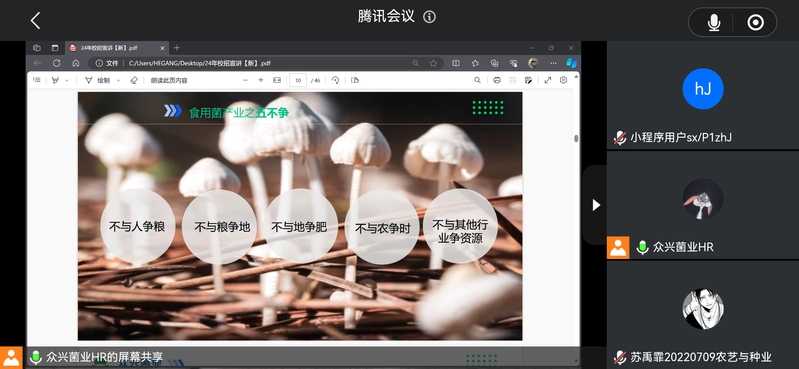Open Edge workspaces icon in tab strip
Image resolution: width=799 pixels, height=369 pixels.
pyautogui.click(x=37, y=48)
